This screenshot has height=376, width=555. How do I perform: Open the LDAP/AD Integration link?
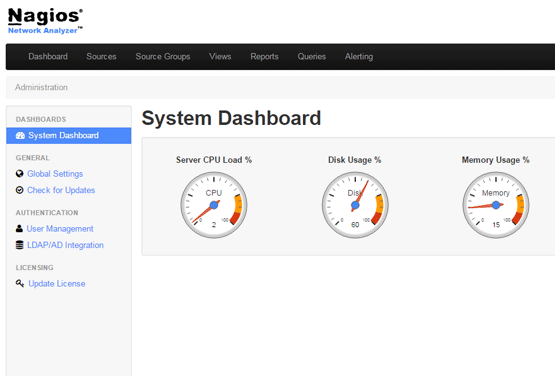[65, 245]
